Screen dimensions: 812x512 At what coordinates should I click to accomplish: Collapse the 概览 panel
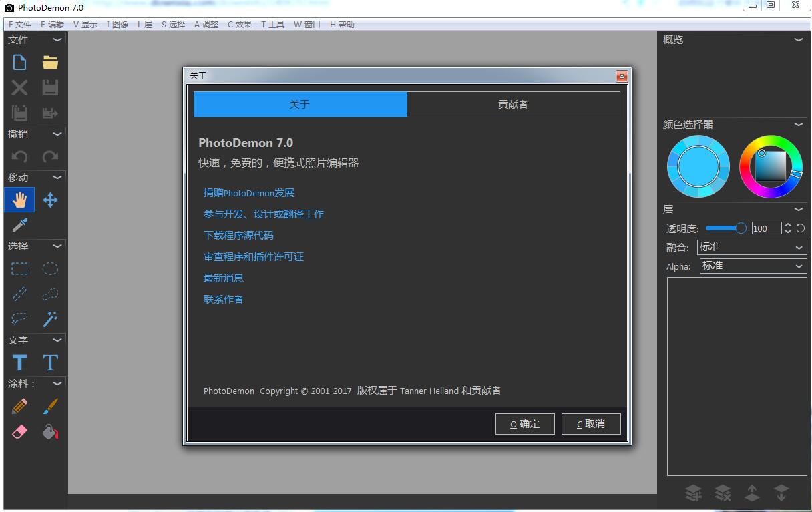coord(799,40)
